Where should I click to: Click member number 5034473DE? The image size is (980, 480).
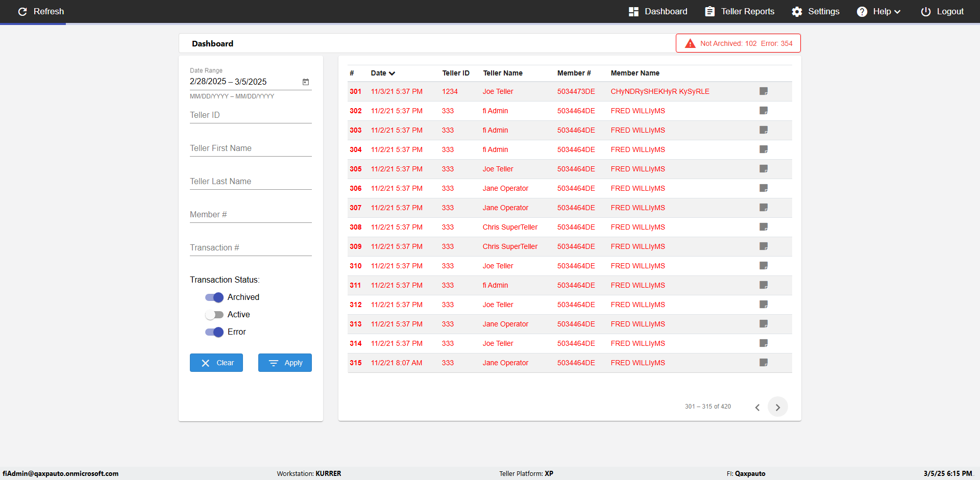click(576, 91)
